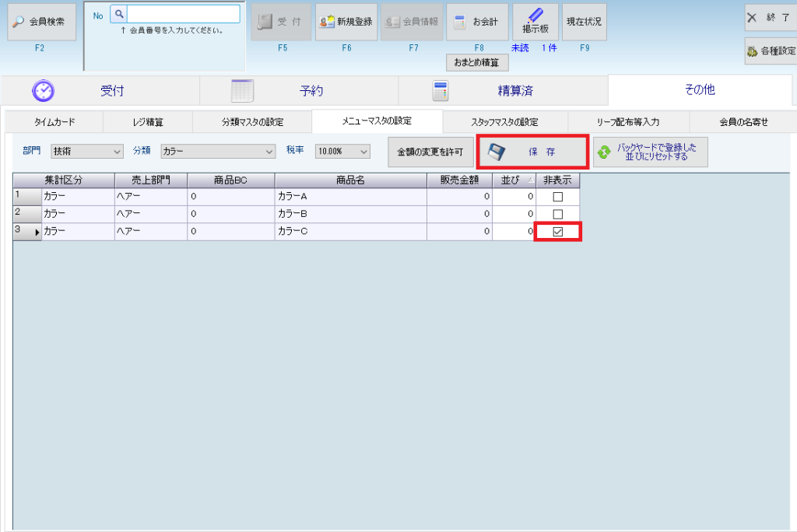Uncheck 非表示 checkbox for カラーC
Screen dimensions: 797x532
tap(557, 231)
